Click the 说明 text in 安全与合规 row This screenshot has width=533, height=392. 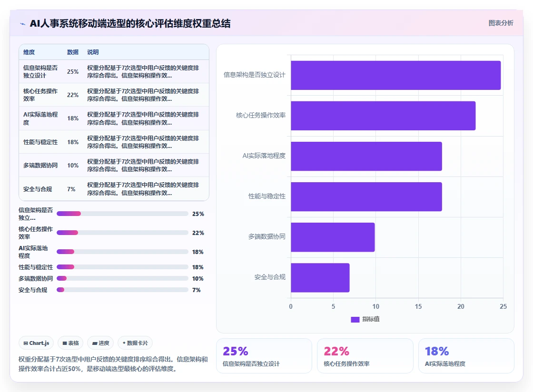click(143, 189)
